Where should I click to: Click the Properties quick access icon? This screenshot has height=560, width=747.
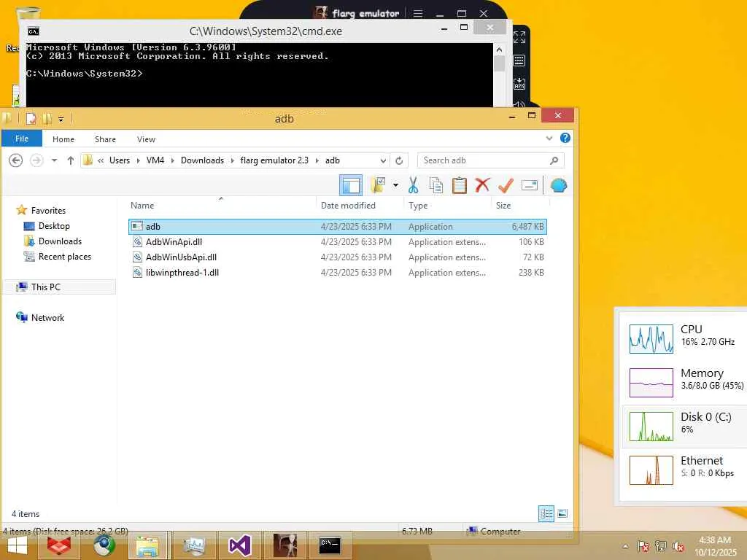coord(31,119)
